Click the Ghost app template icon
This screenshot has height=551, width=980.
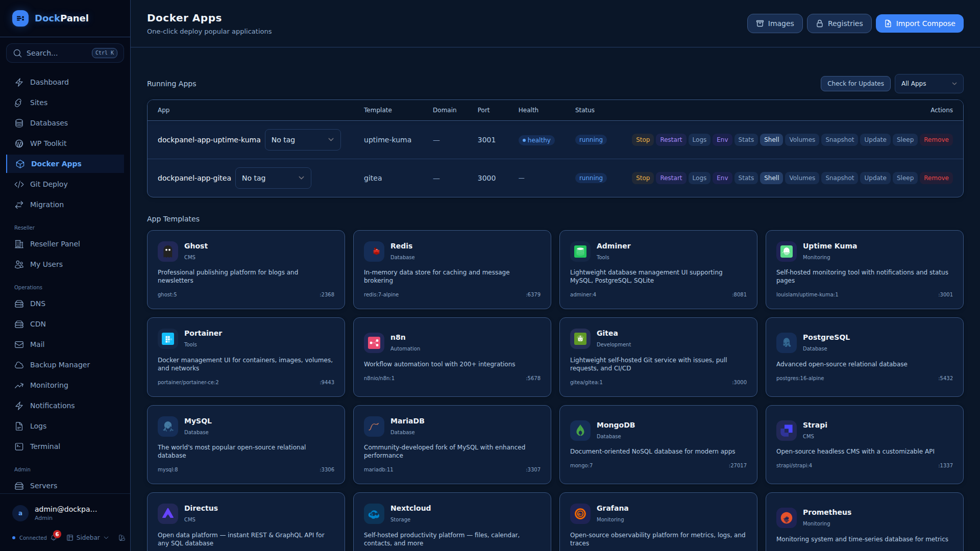[168, 252]
